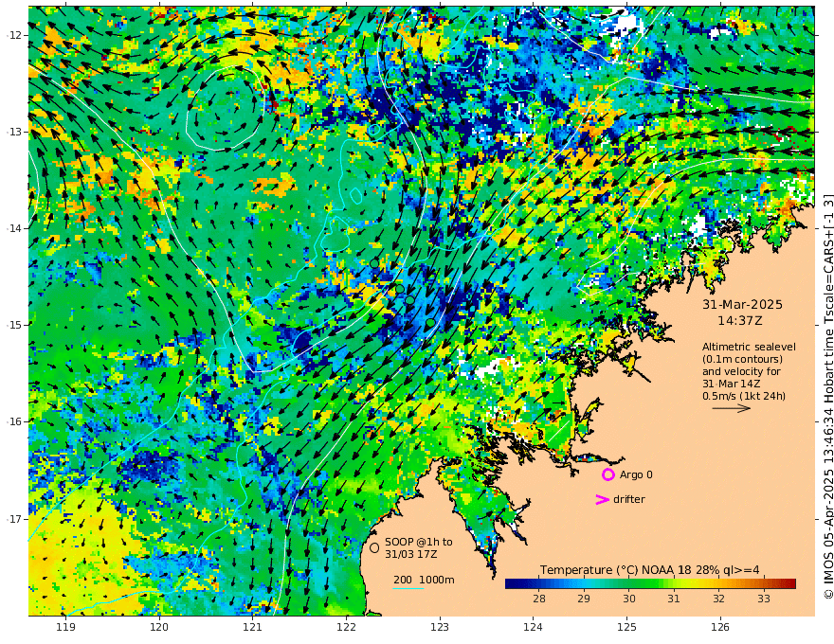Click the colorbar tick label 33

point(763,599)
